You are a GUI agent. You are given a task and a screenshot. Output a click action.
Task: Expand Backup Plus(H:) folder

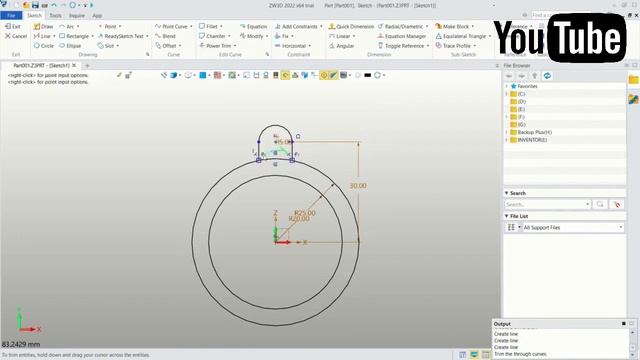(x=507, y=132)
